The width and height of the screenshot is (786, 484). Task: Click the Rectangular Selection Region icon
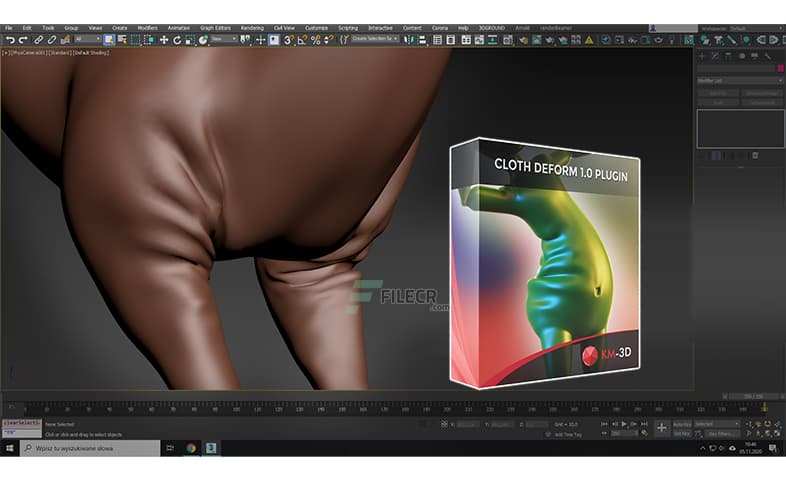(135, 40)
